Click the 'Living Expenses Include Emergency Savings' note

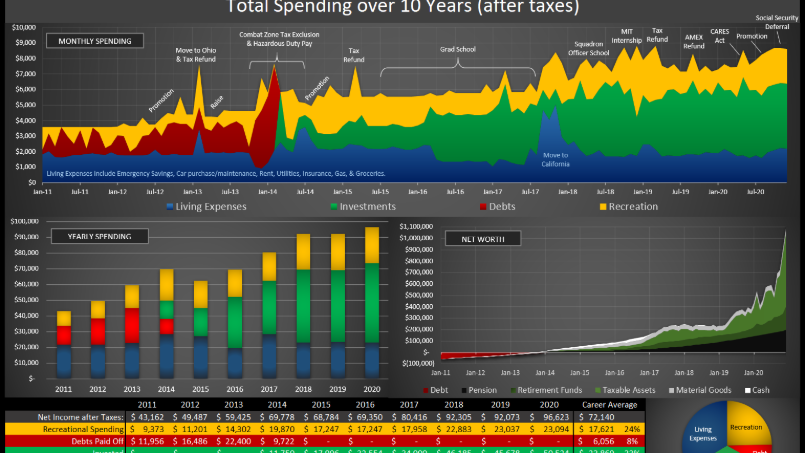coord(216,174)
